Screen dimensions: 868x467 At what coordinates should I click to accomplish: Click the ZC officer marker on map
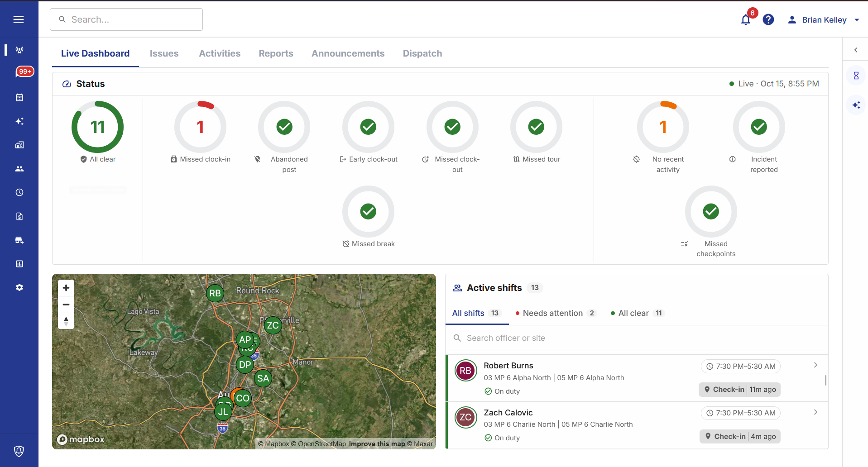tap(273, 325)
